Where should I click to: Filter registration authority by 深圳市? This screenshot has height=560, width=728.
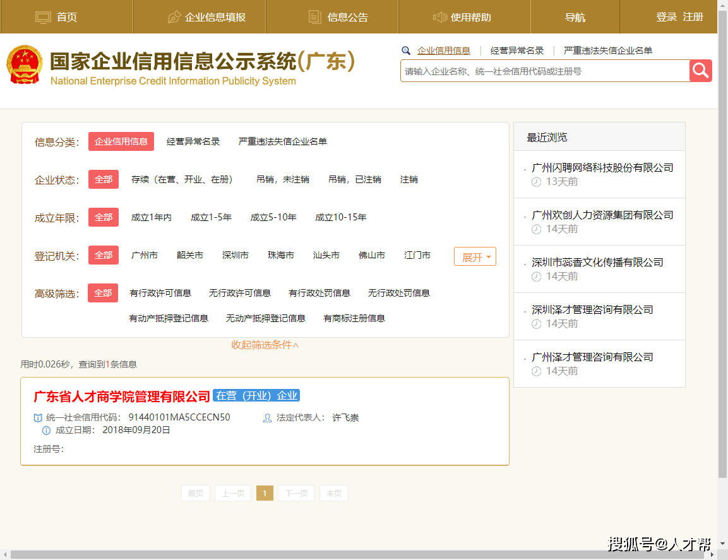[236, 256]
